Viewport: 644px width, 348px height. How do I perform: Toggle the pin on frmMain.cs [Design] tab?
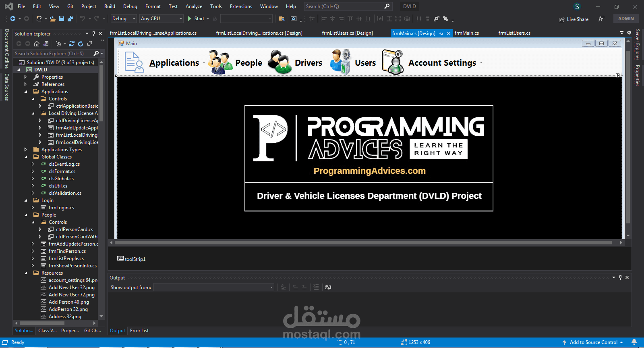pyautogui.click(x=441, y=33)
